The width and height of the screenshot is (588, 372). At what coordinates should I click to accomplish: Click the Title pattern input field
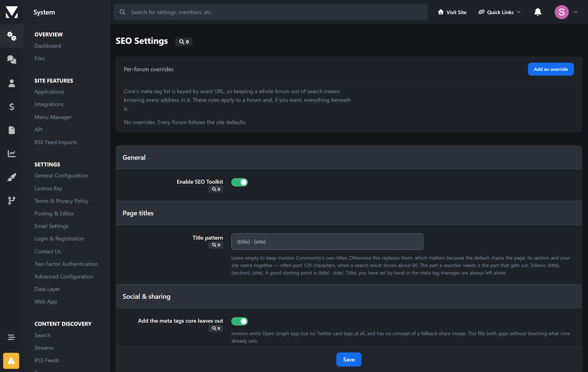point(327,241)
